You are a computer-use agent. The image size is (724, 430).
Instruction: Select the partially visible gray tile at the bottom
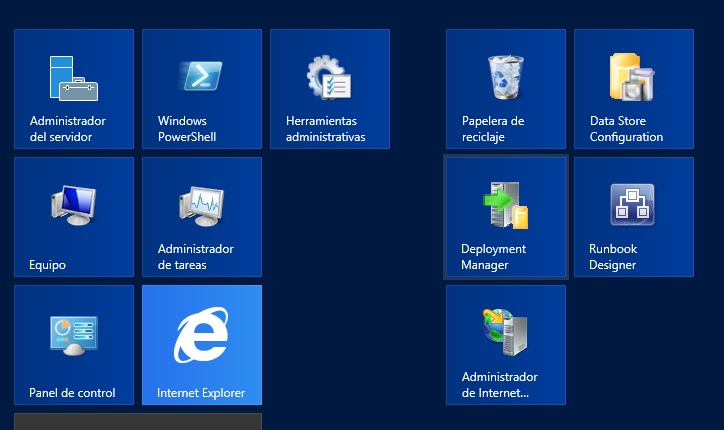tap(137, 421)
